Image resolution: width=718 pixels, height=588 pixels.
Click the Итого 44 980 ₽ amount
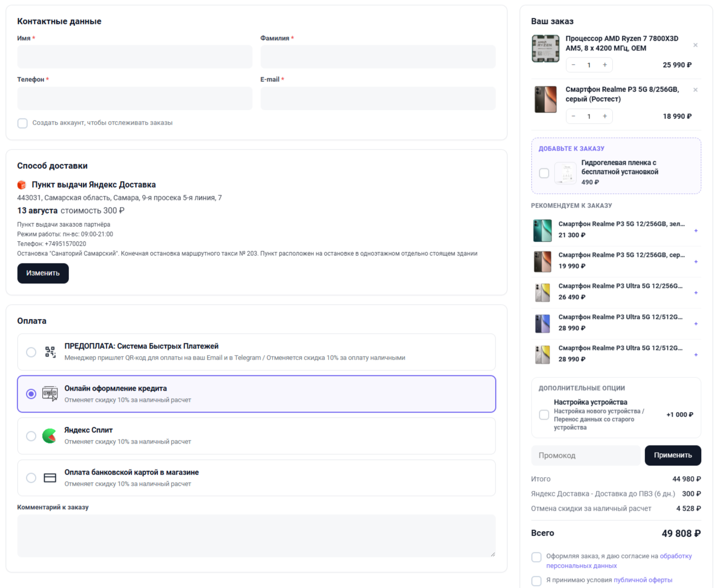coord(686,479)
